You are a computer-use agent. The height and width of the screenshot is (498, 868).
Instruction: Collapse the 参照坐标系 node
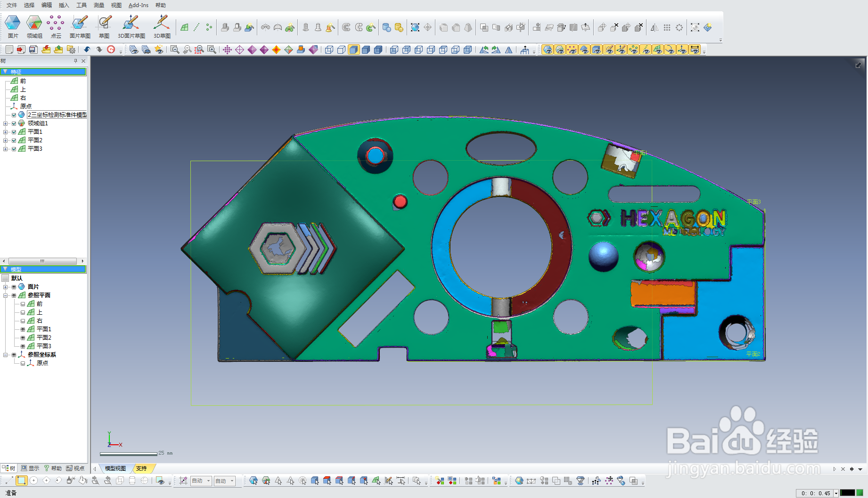click(5, 355)
